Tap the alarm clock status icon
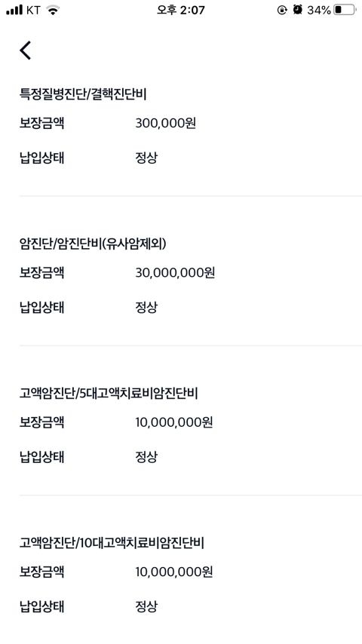The image size is (362, 644). pos(297,10)
